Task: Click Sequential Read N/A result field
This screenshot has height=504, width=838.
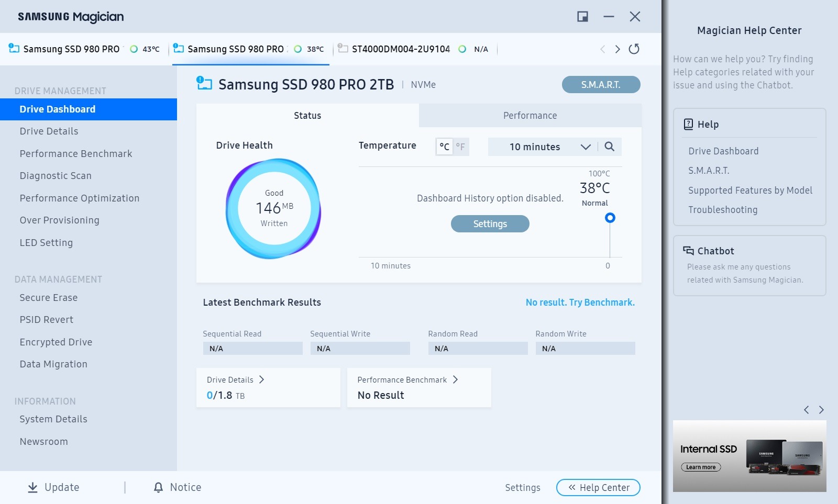Action: tap(252, 349)
